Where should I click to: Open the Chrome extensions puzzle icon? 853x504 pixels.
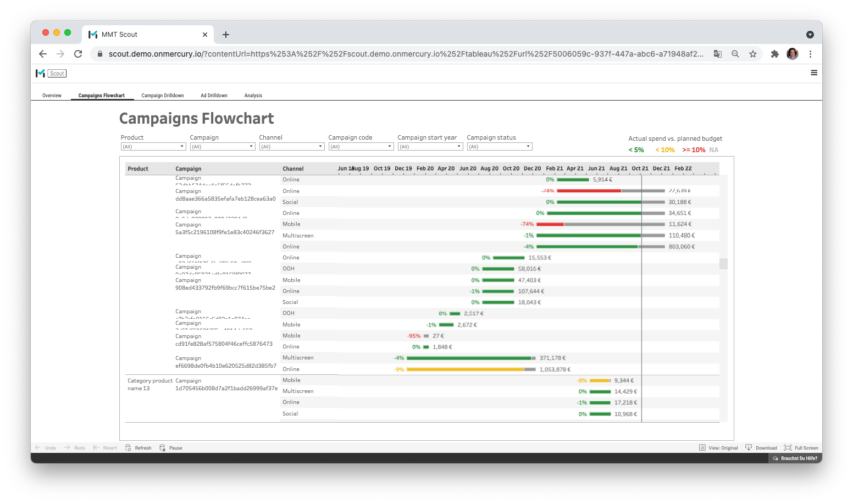coord(774,54)
